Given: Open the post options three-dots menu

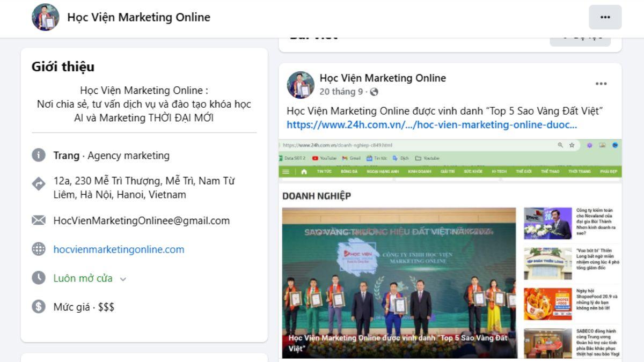Looking at the screenshot, I should click(x=601, y=84).
